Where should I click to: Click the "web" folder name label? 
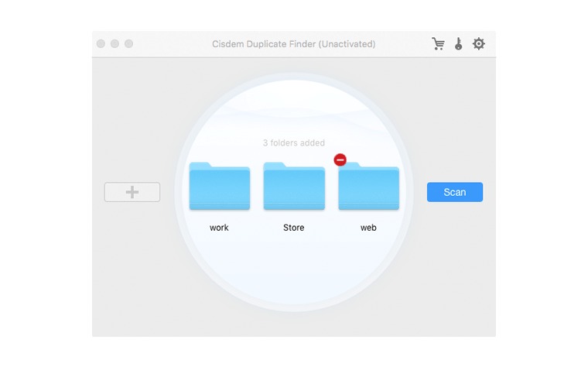coord(368,228)
